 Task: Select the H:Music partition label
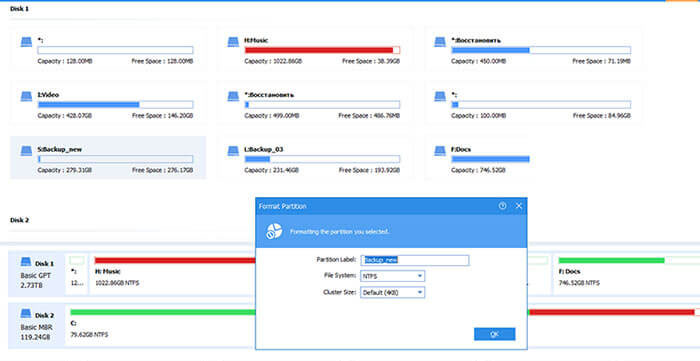256,41
